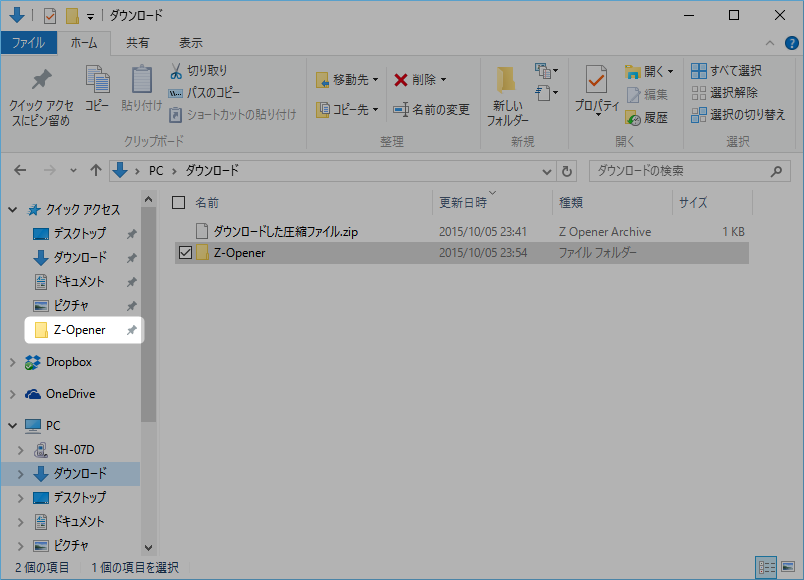The height and width of the screenshot is (580, 804).
Task: Click Back navigation arrow
Action: (x=20, y=170)
